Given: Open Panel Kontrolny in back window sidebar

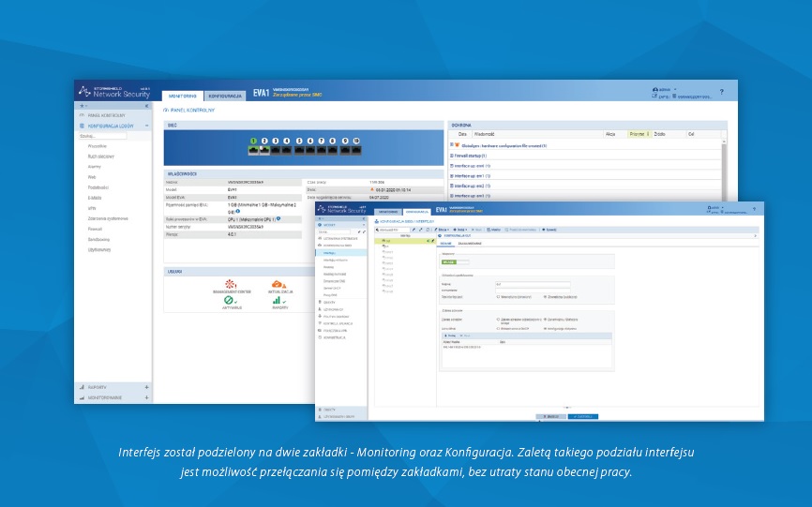Looking at the screenshot, I should coord(106,115).
